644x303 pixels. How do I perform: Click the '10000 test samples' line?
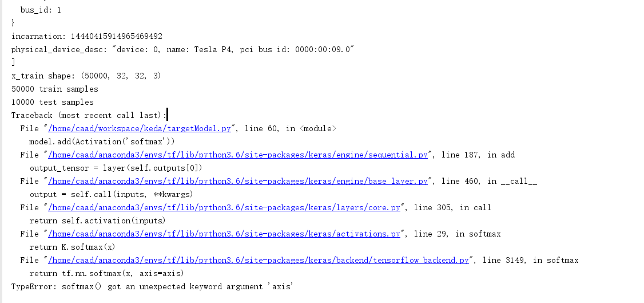click(x=53, y=103)
